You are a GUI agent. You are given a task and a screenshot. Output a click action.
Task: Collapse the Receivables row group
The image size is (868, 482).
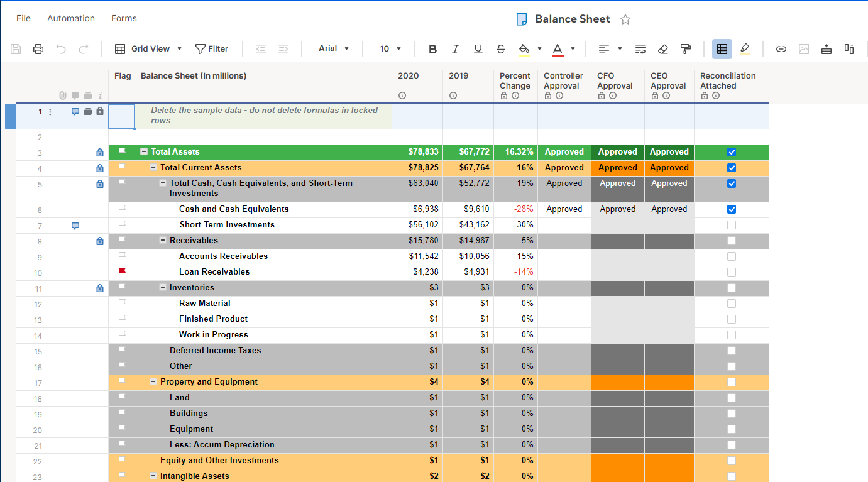(163, 241)
